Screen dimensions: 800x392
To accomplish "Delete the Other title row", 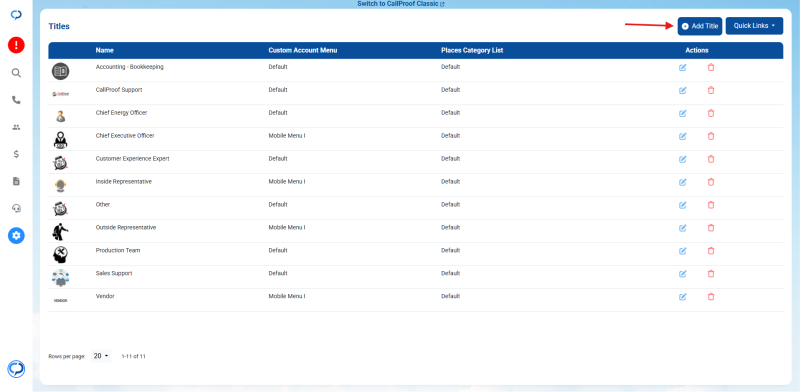I will coord(711,205).
